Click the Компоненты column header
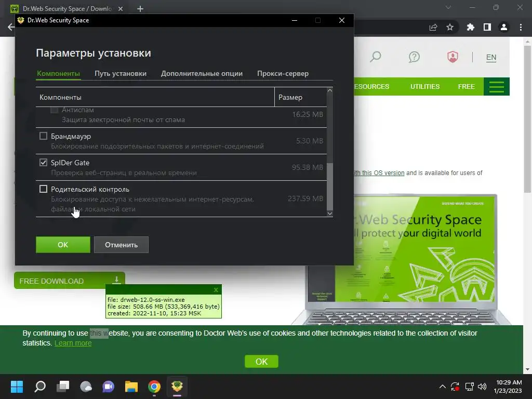The width and height of the screenshot is (532, 399). tap(155, 97)
